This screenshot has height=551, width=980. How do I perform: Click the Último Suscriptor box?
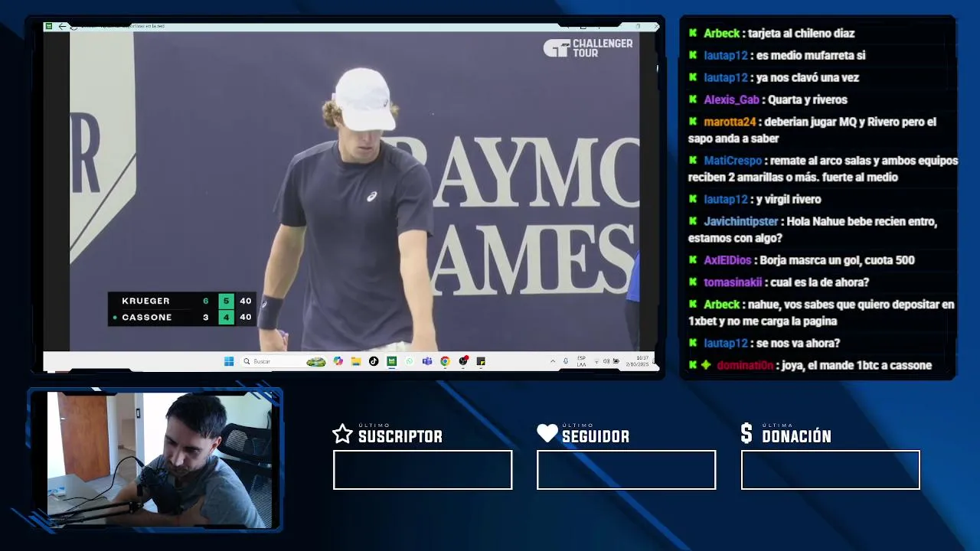(x=423, y=470)
